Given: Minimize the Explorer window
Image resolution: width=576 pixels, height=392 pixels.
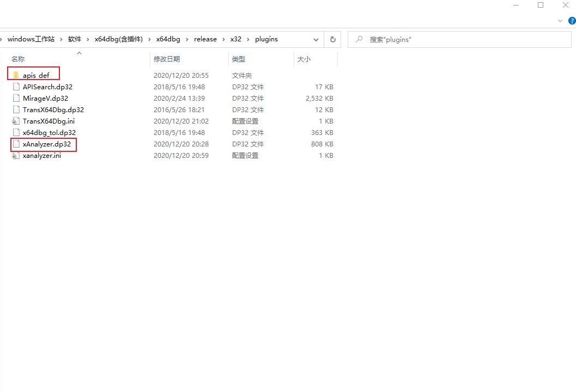Looking at the screenshot, I should (516, 5).
